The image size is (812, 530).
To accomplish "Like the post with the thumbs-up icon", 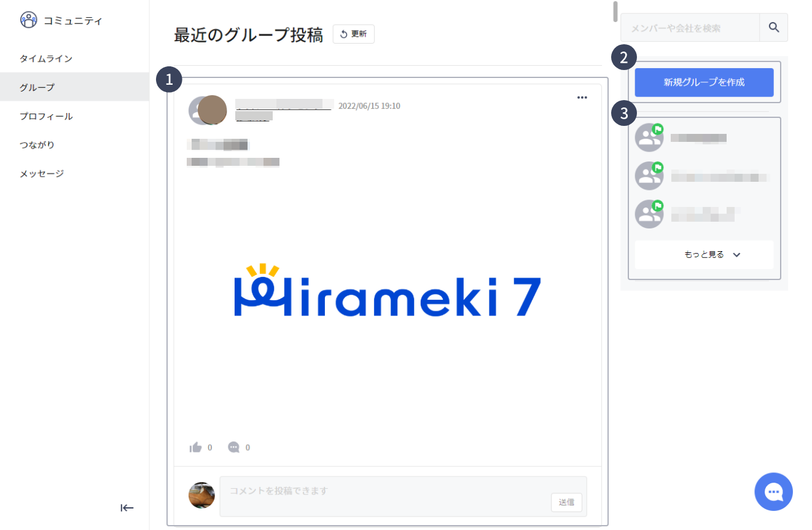I will point(196,447).
